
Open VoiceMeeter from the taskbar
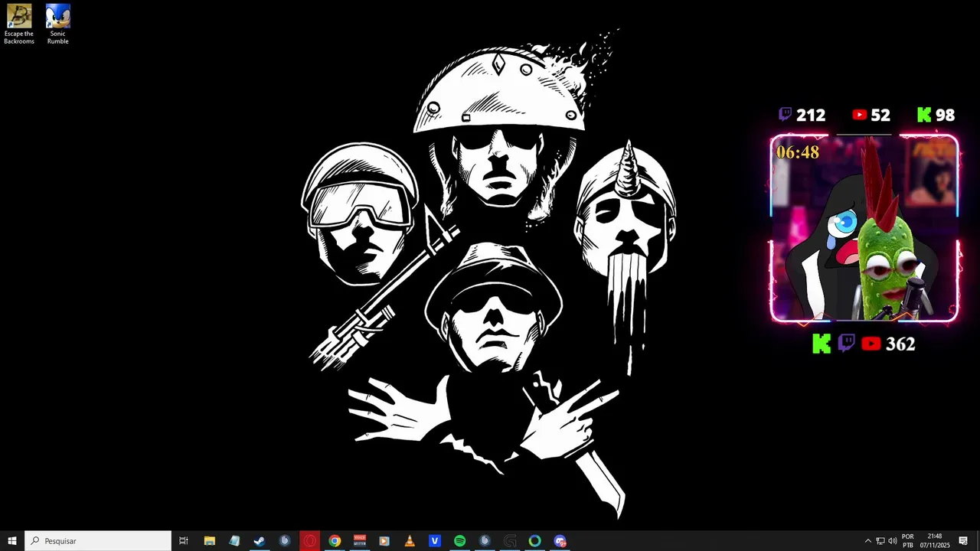click(360, 541)
